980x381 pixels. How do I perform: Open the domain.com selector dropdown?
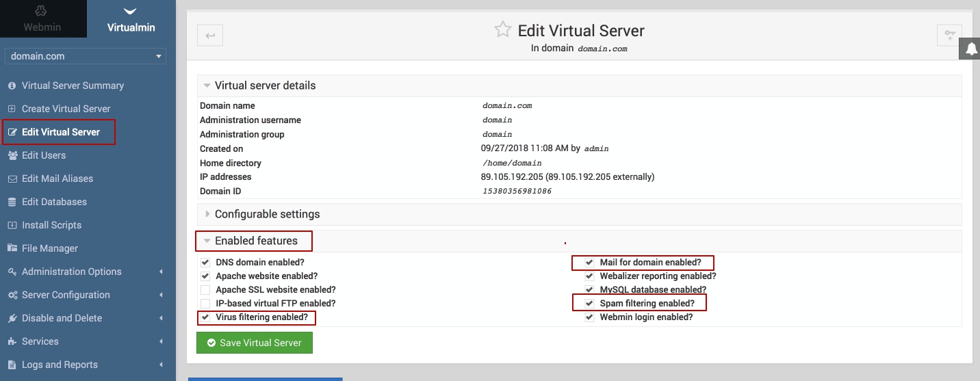86,56
